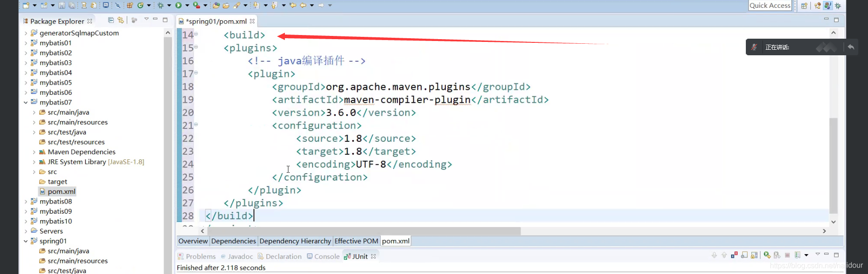
Task: Switch to the Effective POM tab
Action: point(356,241)
